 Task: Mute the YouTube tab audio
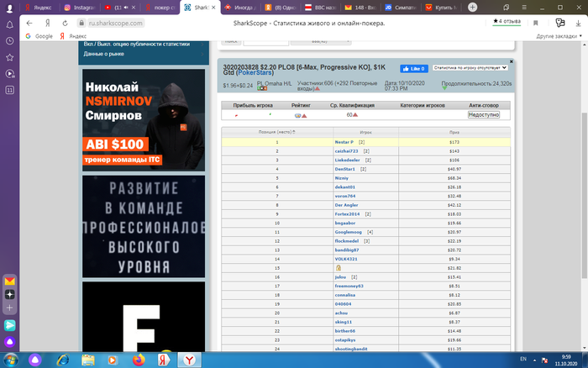click(x=126, y=8)
